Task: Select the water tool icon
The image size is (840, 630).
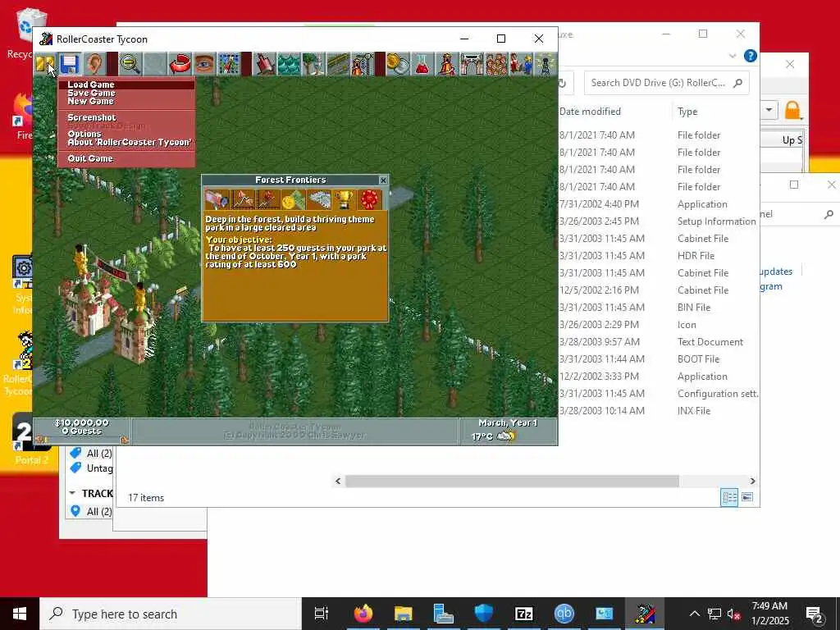Action: [x=289, y=64]
